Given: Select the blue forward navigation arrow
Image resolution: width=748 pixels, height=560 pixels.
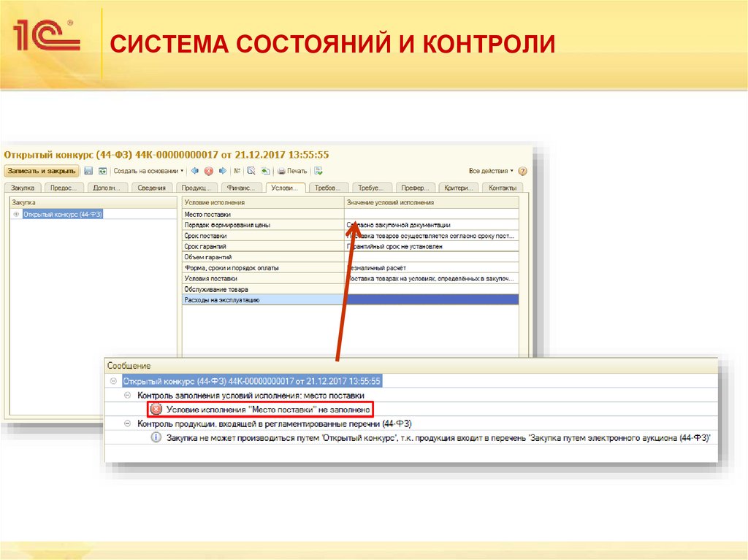Looking at the screenshot, I should tap(221, 170).
